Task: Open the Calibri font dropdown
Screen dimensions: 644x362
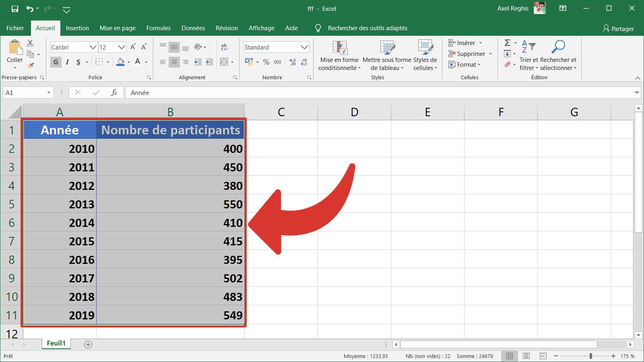Action: click(93, 47)
